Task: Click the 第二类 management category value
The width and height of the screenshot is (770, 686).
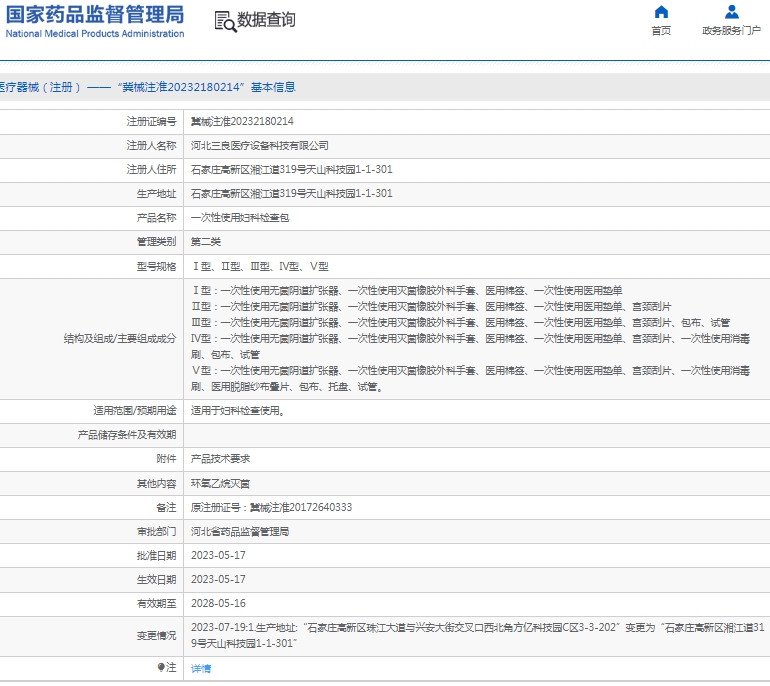Action: pos(206,242)
